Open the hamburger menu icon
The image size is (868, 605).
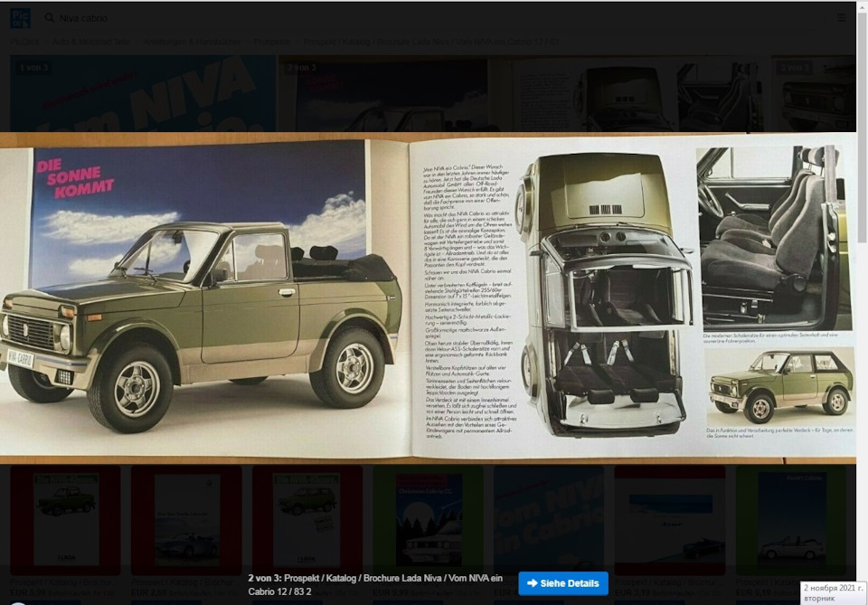pyautogui.click(x=841, y=18)
